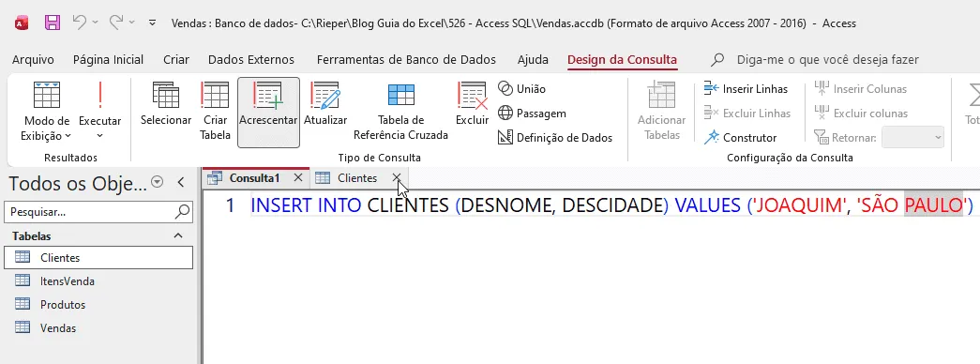Image resolution: width=980 pixels, height=364 pixels.
Task: Click the highlighted word PAULO in SQL
Action: 933,205
